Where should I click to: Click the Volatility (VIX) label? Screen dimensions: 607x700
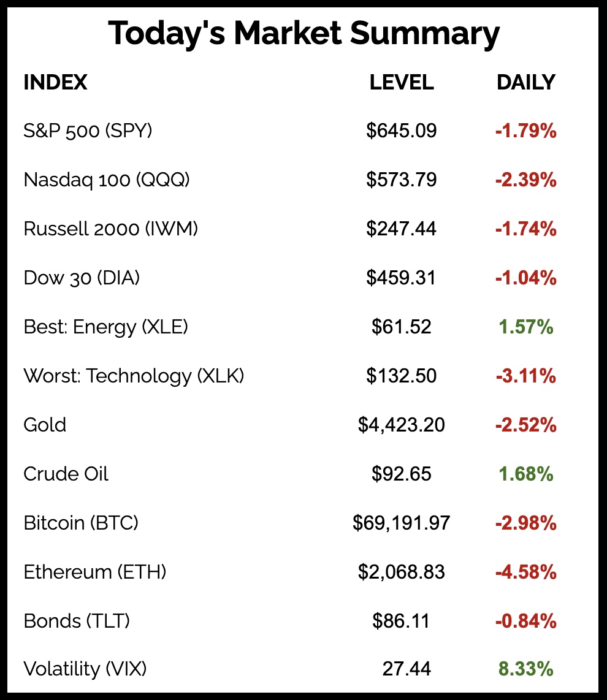point(85,669)
